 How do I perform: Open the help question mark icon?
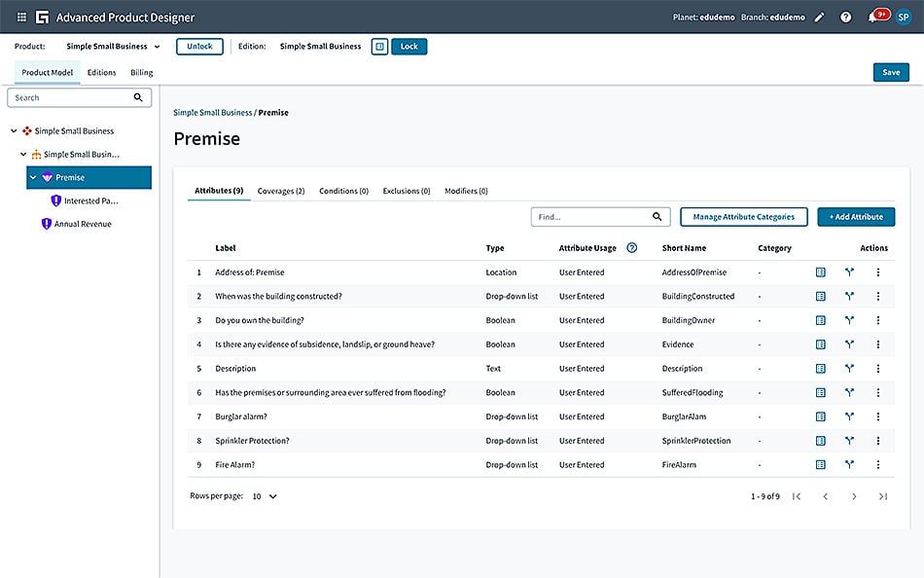(x=846, y=18)
